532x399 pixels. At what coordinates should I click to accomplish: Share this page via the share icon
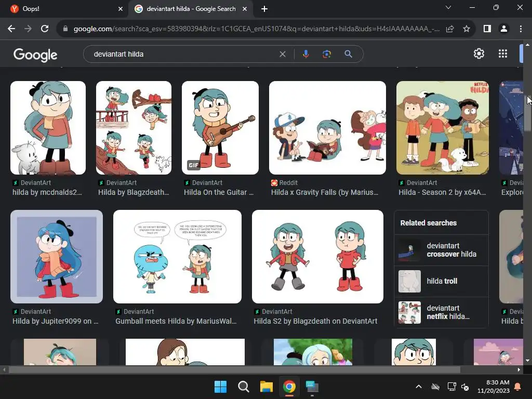pyautogui.click(x=450, y=29)
